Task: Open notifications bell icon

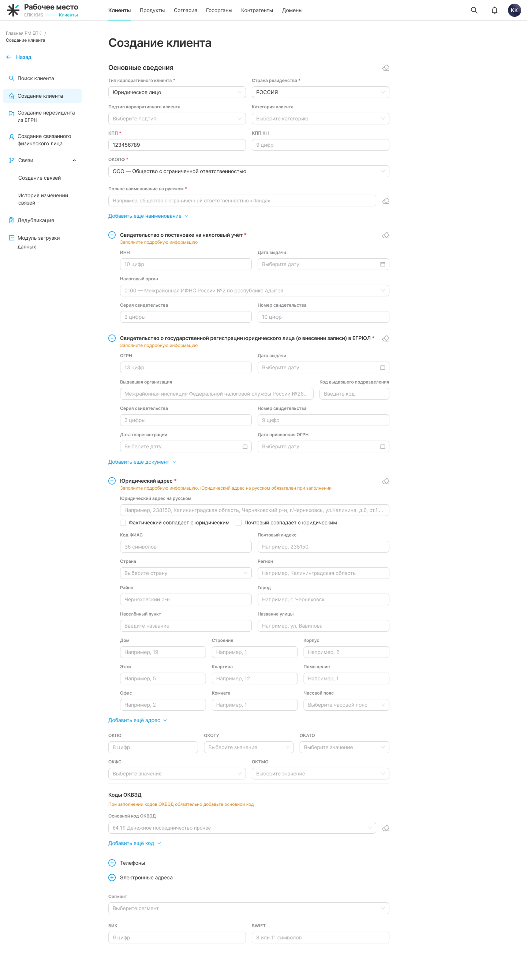Action: pyautogui.click(x=494, y=10)
